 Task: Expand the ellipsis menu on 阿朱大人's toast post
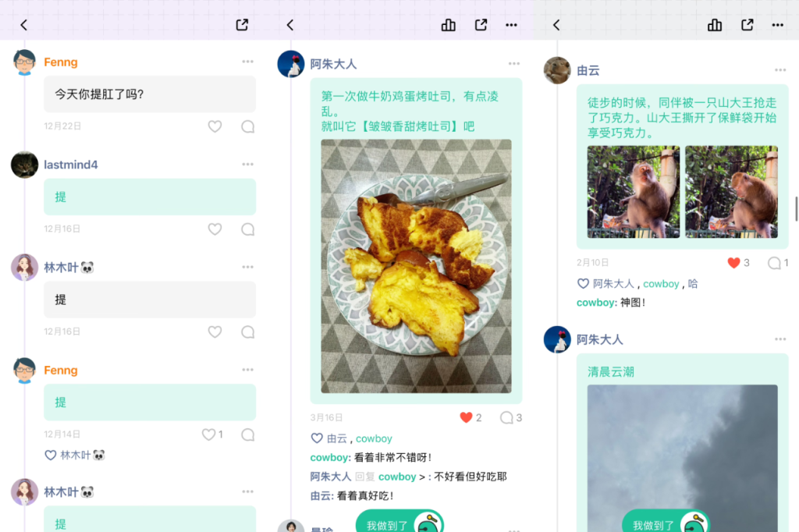pyautogui.click(x=513, y=64)
